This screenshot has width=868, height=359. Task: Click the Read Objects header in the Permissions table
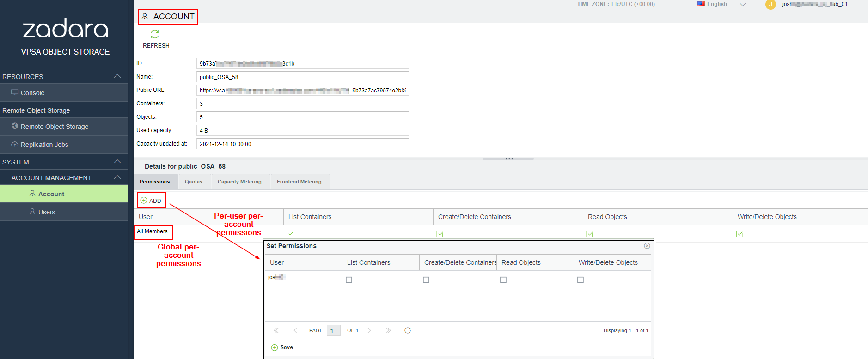pos(658,217)
